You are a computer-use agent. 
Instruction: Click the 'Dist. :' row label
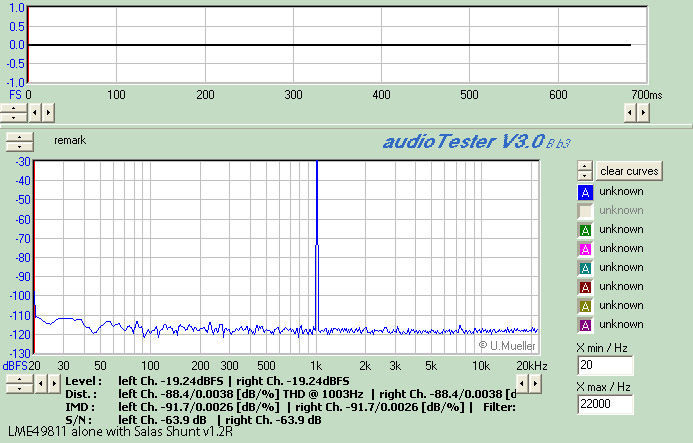pos(81,394)
